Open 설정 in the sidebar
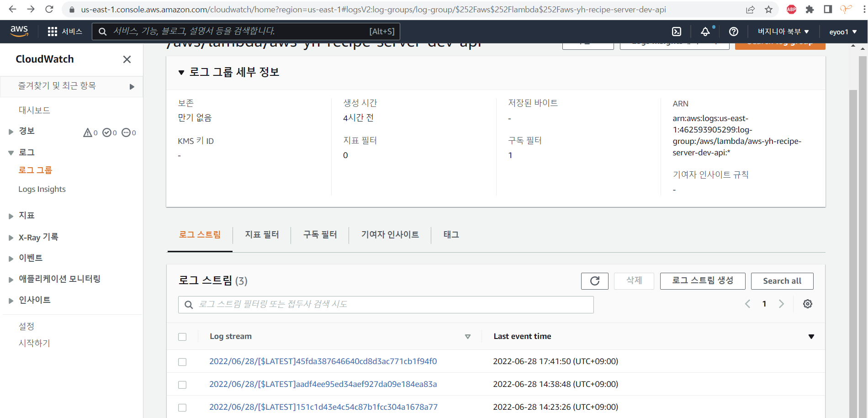The width and height of the screenshot is (868, 418). (x=26, y=326)
